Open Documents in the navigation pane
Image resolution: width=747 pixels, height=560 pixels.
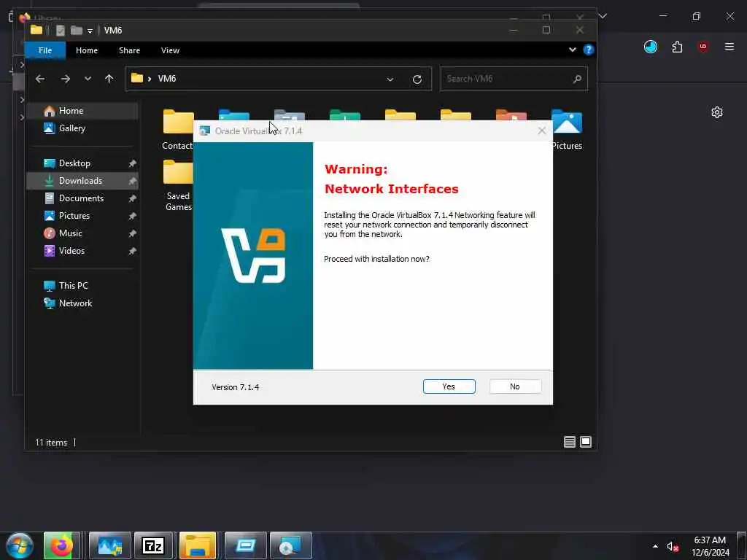coord(82,198)
